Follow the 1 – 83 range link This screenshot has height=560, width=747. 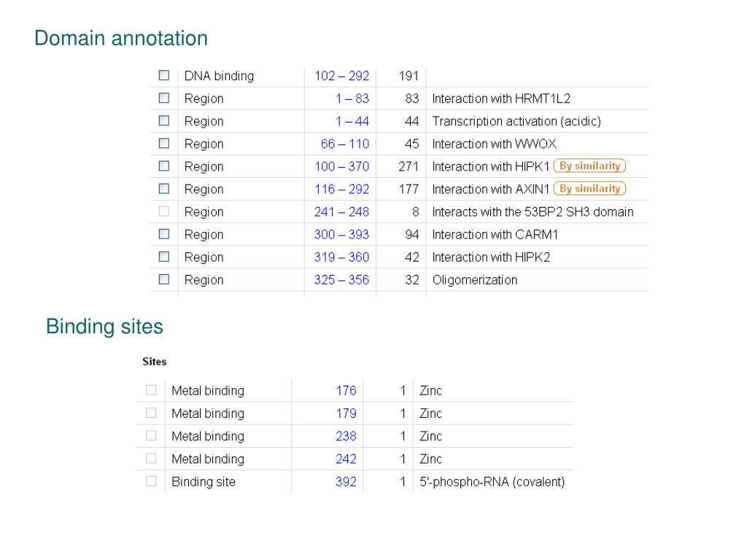pyautogui.click(x=352, y=98)
